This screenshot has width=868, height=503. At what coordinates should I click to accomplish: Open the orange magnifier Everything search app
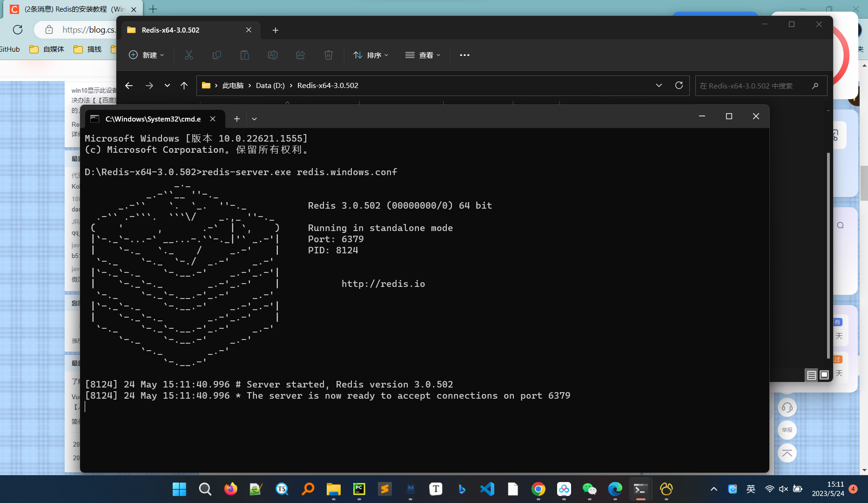point(308,489)
